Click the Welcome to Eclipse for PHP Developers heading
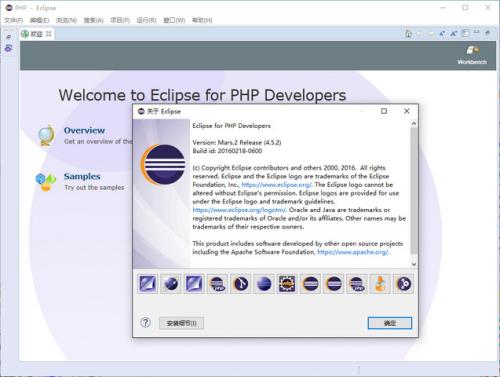The width and height of the screenshot is (500, 377). (202, 95)
